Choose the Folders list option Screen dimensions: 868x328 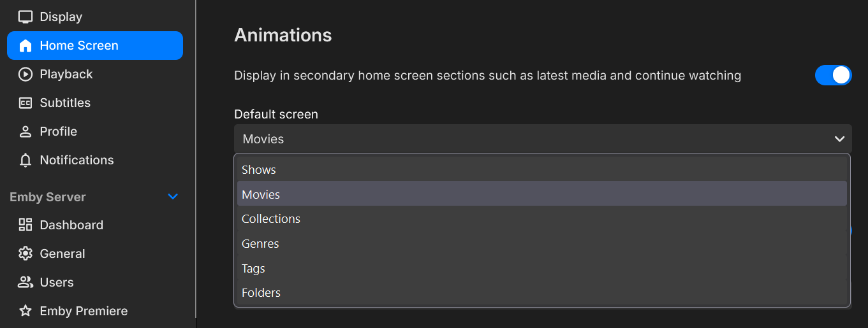pos(261,293)
